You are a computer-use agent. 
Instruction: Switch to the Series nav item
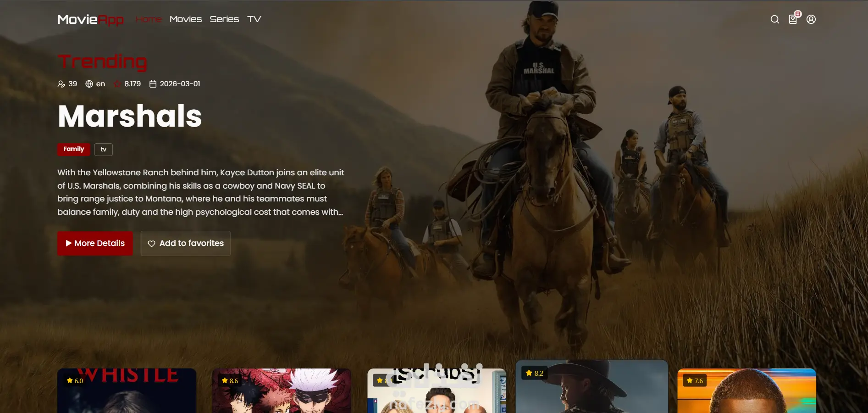click(224, 19)
